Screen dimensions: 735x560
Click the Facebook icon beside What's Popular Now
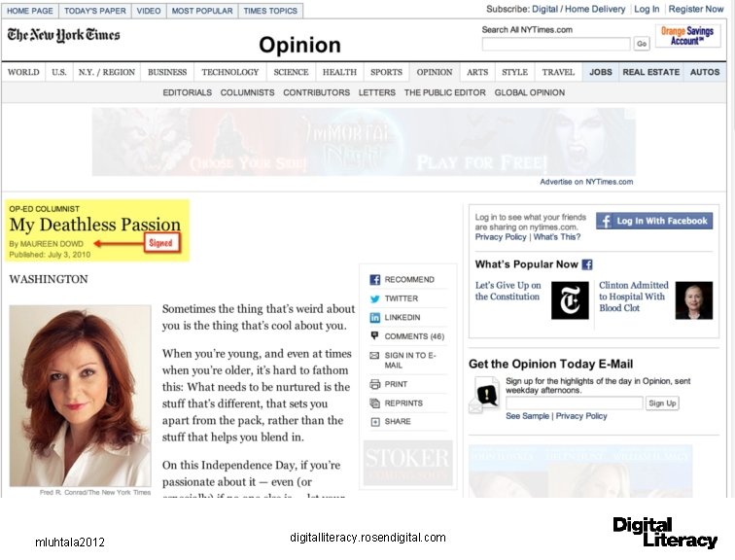(x=587, y=264)
